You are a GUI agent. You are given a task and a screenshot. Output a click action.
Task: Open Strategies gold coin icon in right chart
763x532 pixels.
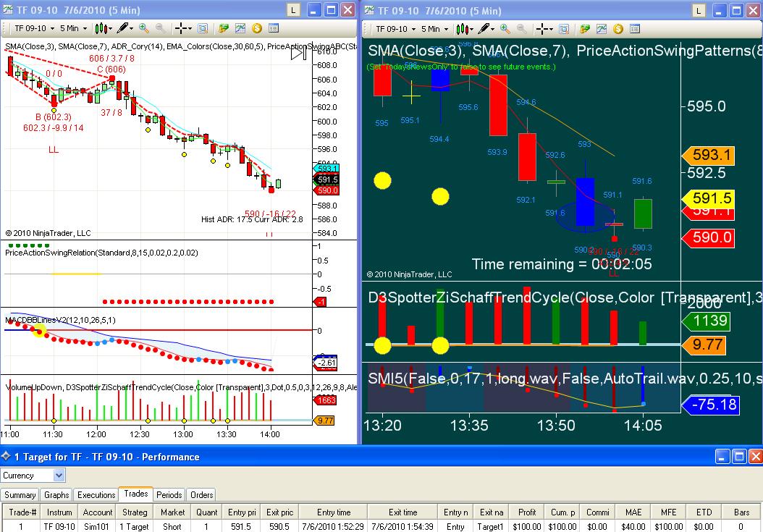[x=618, y=29]
